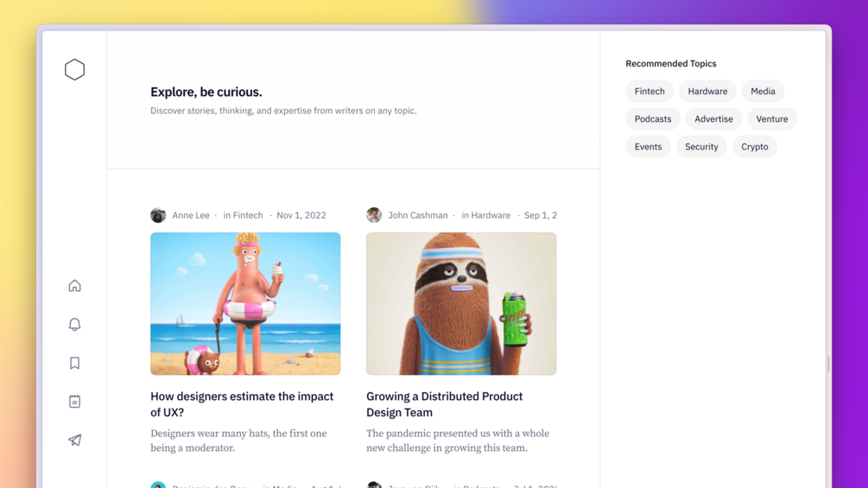
Task: Choose the Podcasts topic
Action: point(653,119)
